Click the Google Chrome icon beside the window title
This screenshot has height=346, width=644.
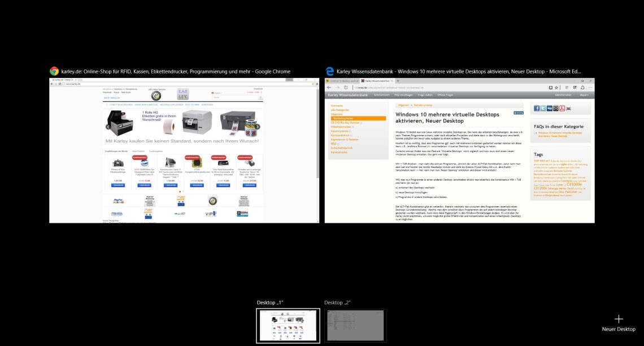click(x=54, y=71)
